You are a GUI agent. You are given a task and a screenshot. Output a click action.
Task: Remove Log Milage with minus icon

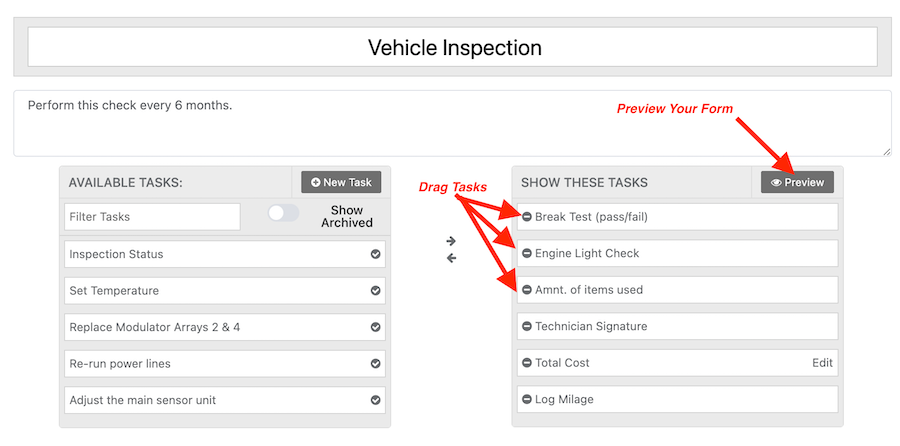527,400
